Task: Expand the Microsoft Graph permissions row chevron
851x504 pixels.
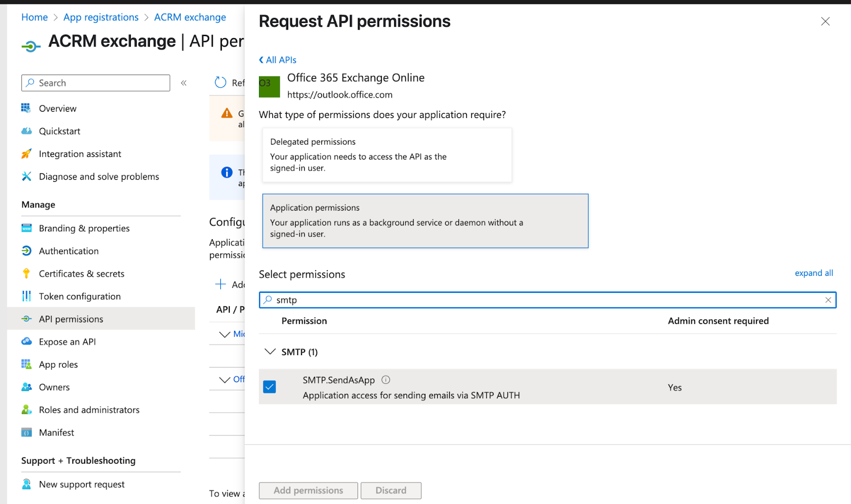Action: tap(225, 334)
